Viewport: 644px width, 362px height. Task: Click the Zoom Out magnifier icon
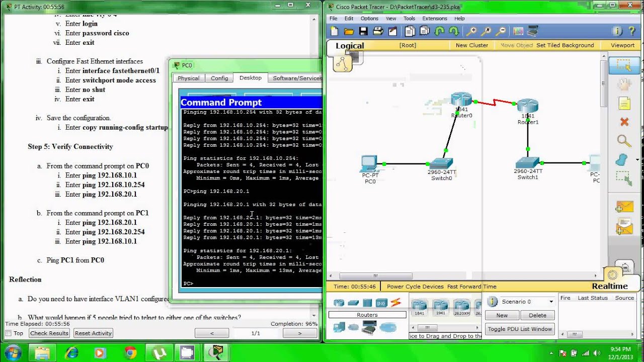pyautogui.click(x=501, y=31)
